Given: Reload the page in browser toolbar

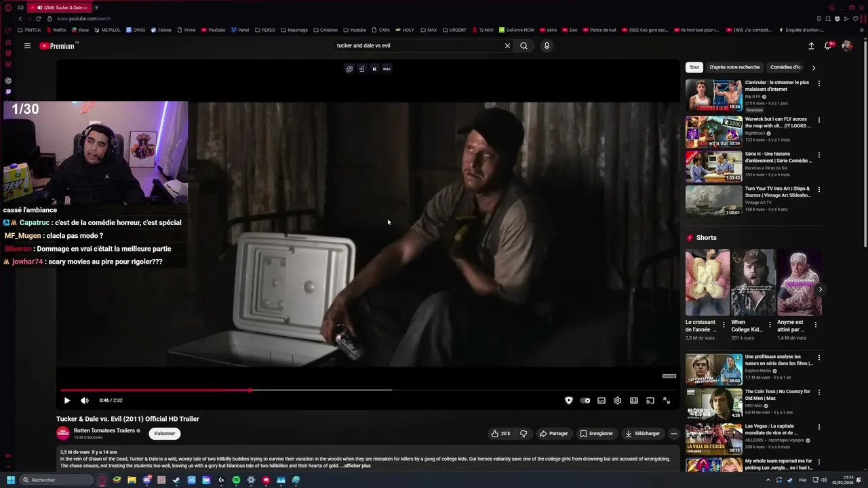Looking at the screenshot, I should [38, 18].
